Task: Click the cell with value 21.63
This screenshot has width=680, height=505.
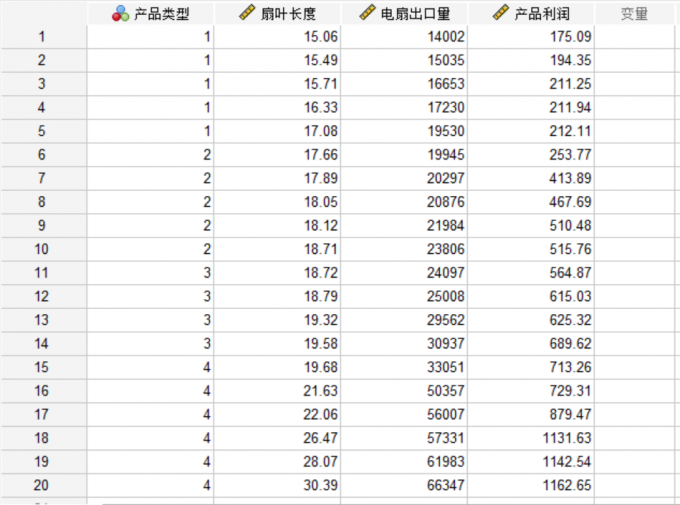Action: tap(278, 391)
